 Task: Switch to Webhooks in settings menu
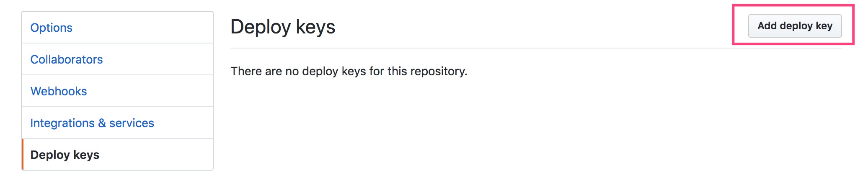coord(59,91)
